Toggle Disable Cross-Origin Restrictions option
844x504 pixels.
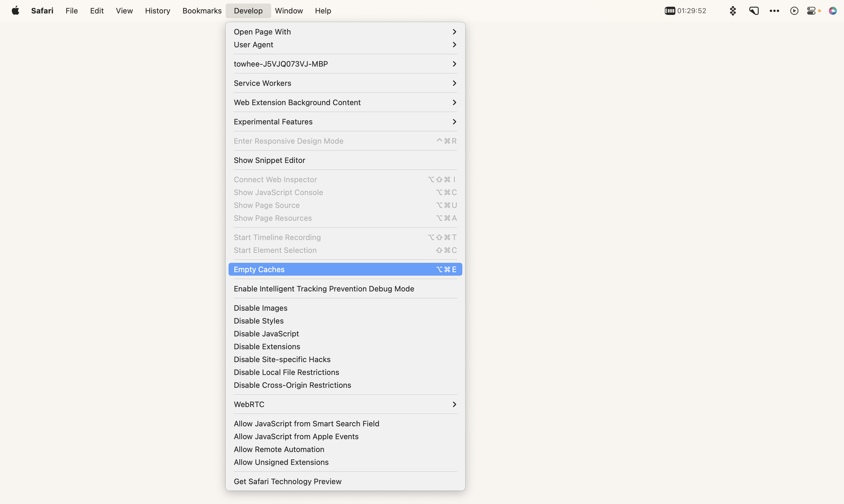tap(292, 385)
